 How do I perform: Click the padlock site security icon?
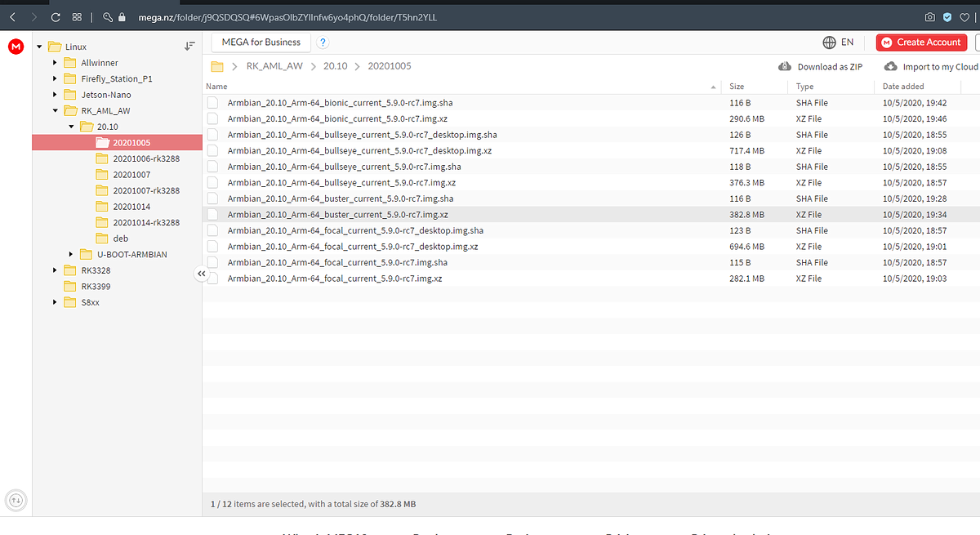click(121, 16)
